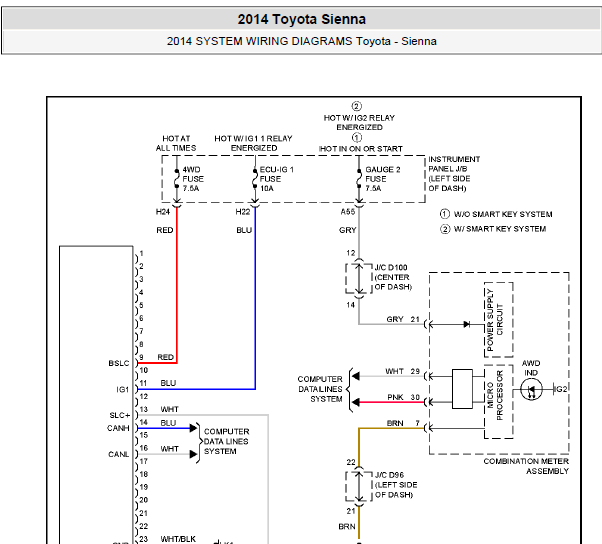The width and height of the screenshot is (602, 544).
Task: Click the vertical blue wire from H22
Action: [255, 298]
